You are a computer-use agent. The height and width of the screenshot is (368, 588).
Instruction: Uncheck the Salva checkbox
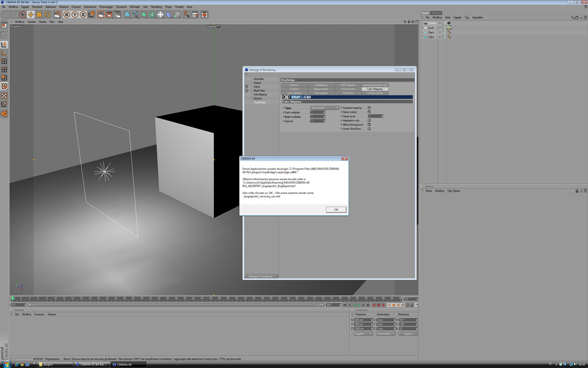[247, 87]
